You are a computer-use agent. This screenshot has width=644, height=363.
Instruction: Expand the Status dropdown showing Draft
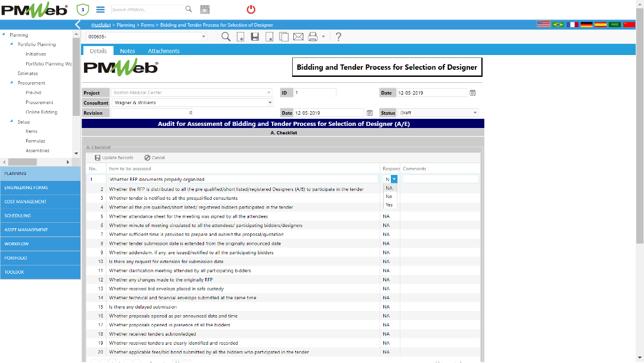pyautogui.click(x=474, y=112)
